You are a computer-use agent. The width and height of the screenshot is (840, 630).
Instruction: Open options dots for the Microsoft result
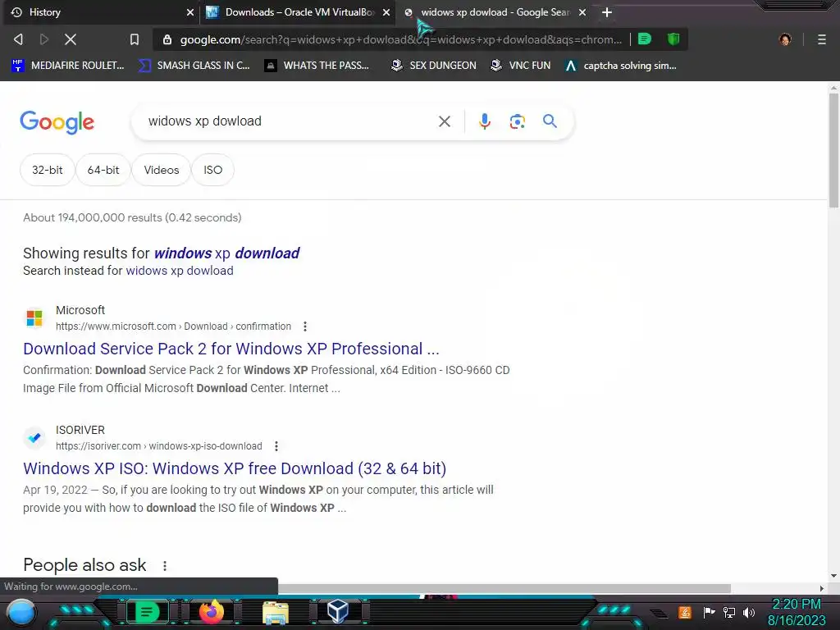pyautogui.click(x=305, y=326)
